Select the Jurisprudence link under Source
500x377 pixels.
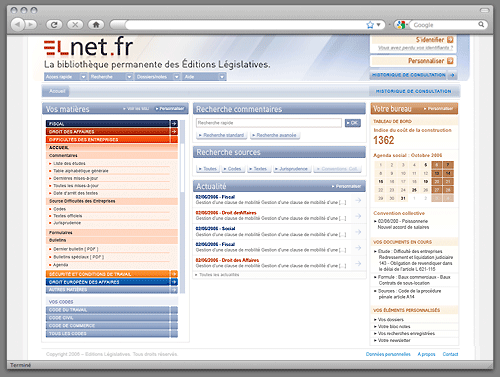tap(67, 223)
